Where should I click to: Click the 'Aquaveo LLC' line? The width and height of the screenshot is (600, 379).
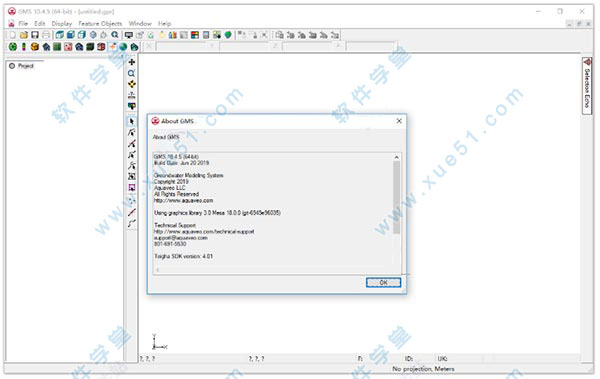(x=170, y=188)
